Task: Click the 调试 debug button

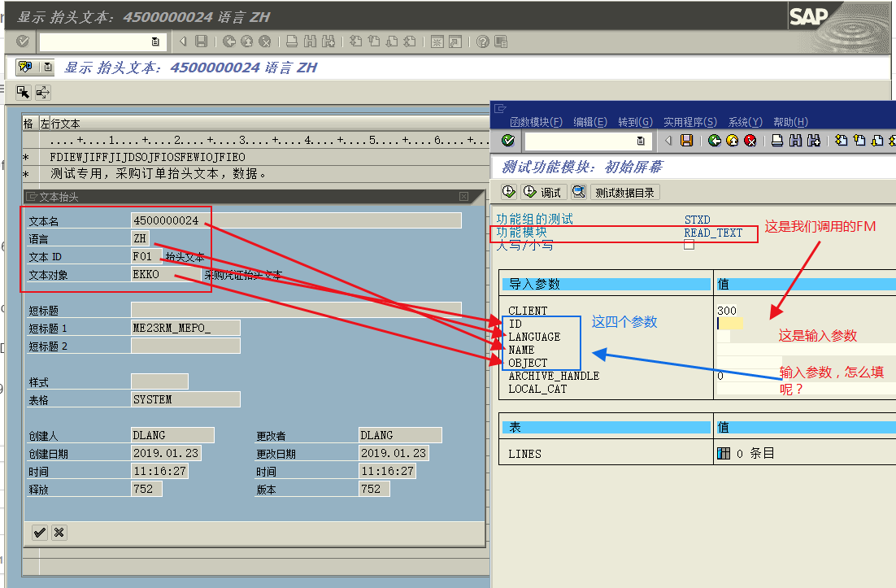Action: [x=543, y=192]
